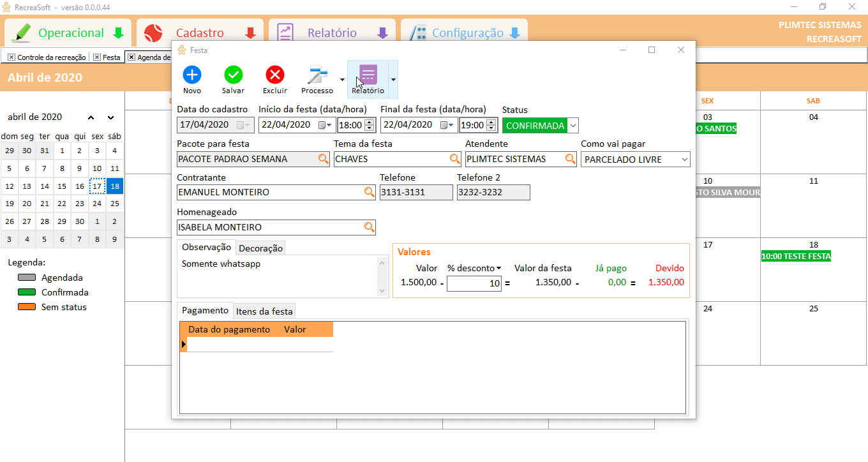Click the empty payment grid row
This screenshot has width=868, height=462.
coord(260,345)
